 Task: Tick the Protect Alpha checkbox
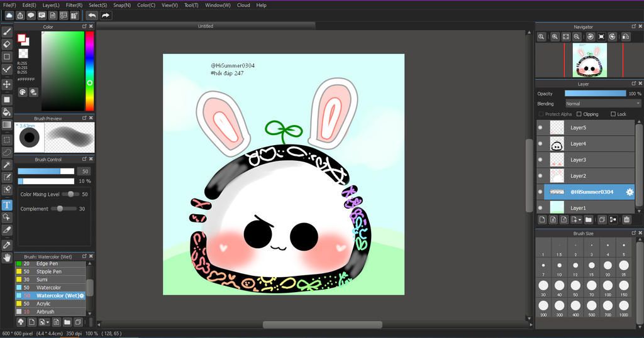[x=541, y=114]
